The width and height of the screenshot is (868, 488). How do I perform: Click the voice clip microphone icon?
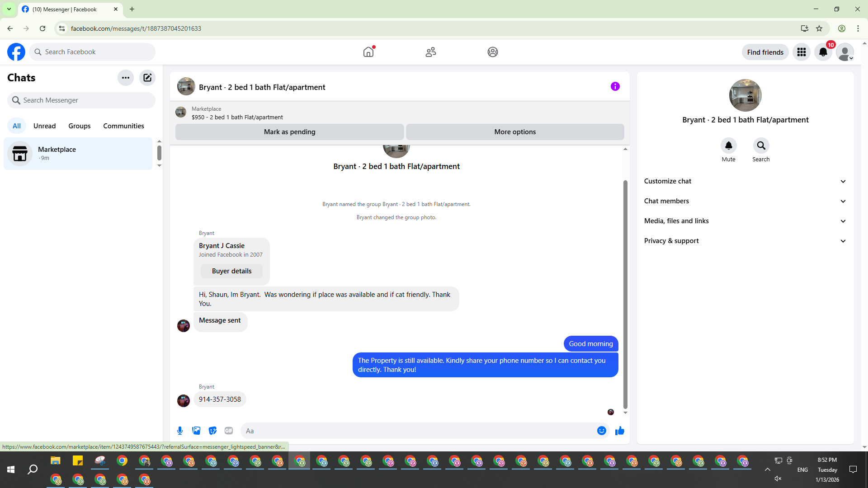point(180,431)
